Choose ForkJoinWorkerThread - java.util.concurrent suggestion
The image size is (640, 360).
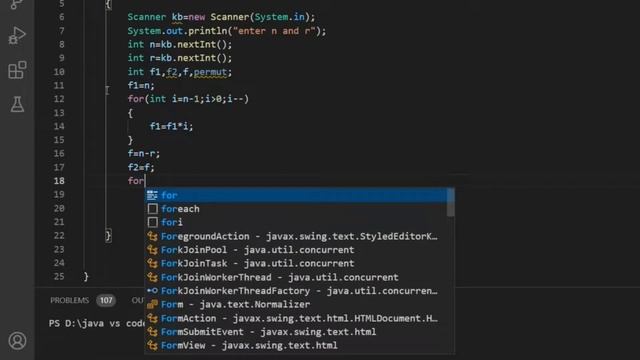tap(296, 277)
